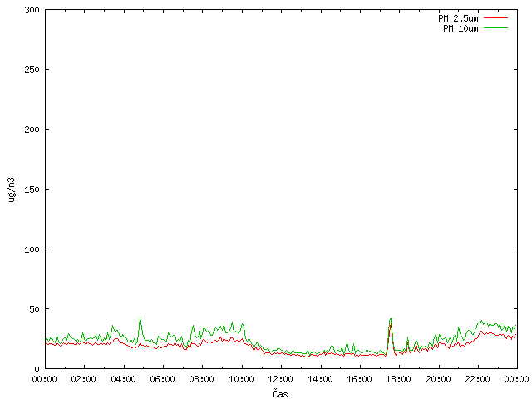The image size is (532, 399).
Task: Click the 02:00 time label
Action: (x=83, y=379)
